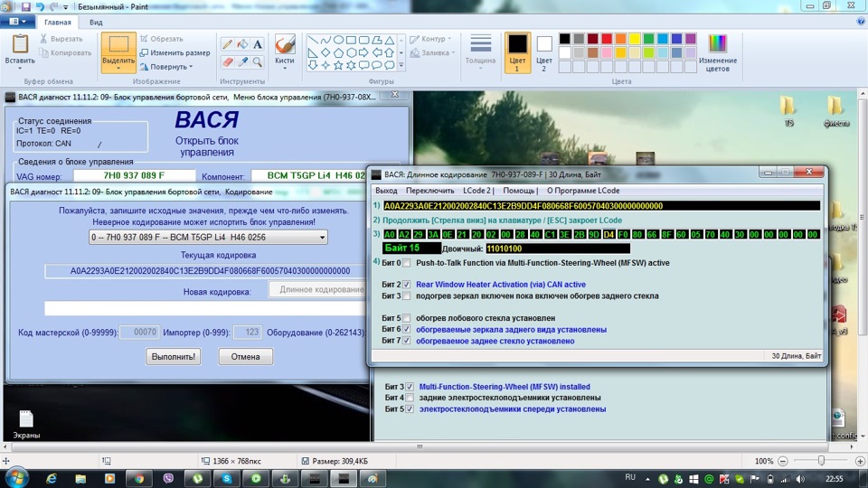
Task: Open the LCode 2 menu item
Action: (477, 191)
